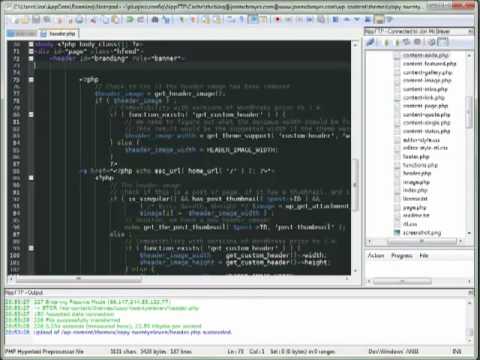This screenshot has height=360, width=480.
Task: Select content-page.php in FTP tree
Action: coord(425,106)
